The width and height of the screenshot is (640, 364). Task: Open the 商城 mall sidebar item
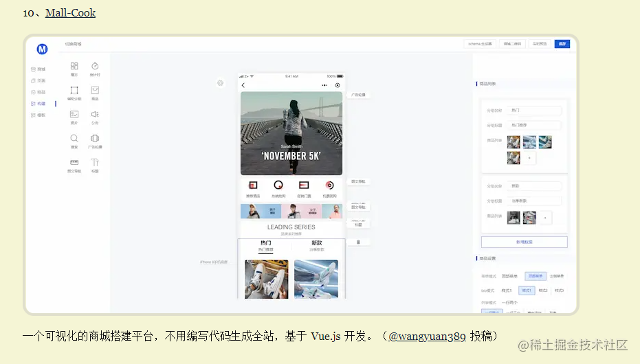tap(38, 69)
